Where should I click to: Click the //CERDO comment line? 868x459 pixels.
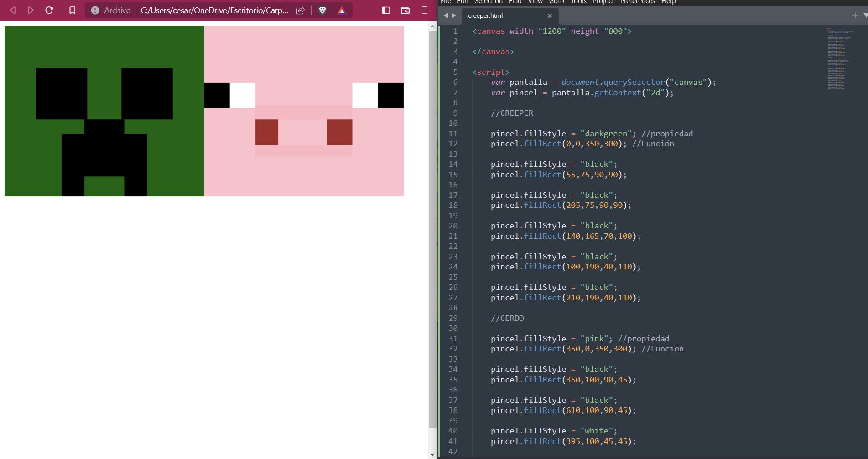507,318
